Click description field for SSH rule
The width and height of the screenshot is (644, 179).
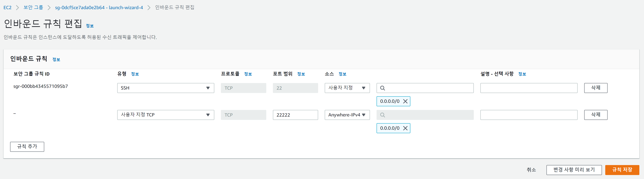529,88
